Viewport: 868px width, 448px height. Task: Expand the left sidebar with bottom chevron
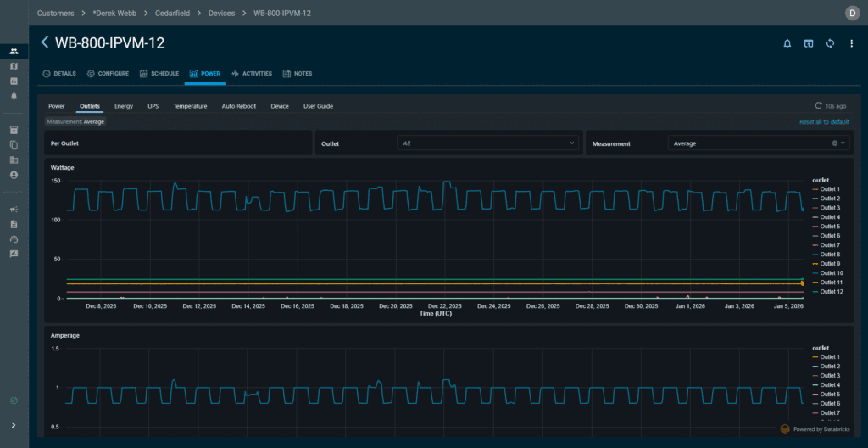point(14,425)
